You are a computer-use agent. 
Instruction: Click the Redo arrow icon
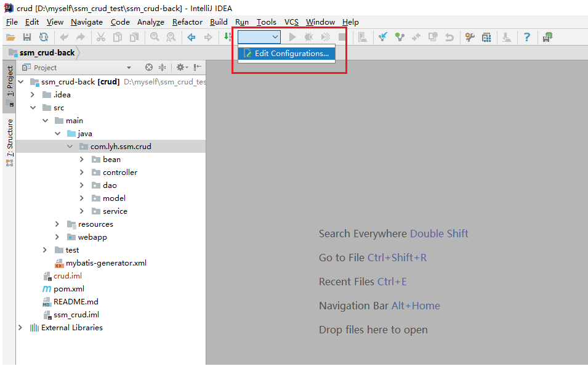click(x=81, y=37)
